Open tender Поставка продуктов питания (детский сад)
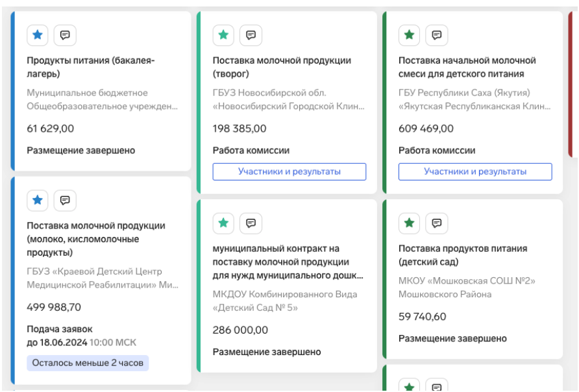Image resolution: width=579 pixels, height=392 pixels. 463,255
